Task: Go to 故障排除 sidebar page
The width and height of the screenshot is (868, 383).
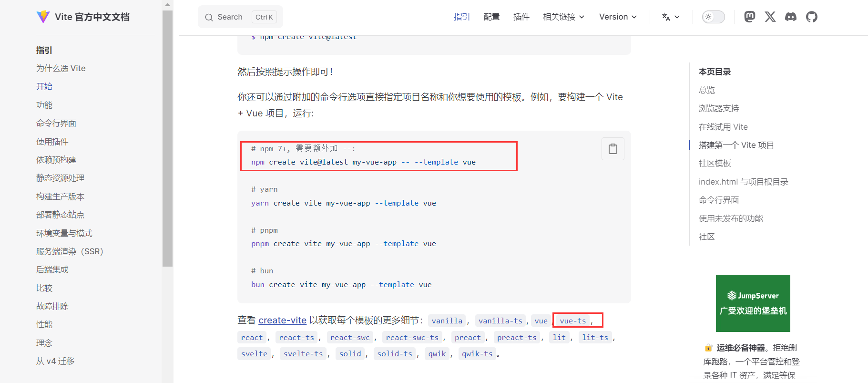Action: (x=52, y=306)
